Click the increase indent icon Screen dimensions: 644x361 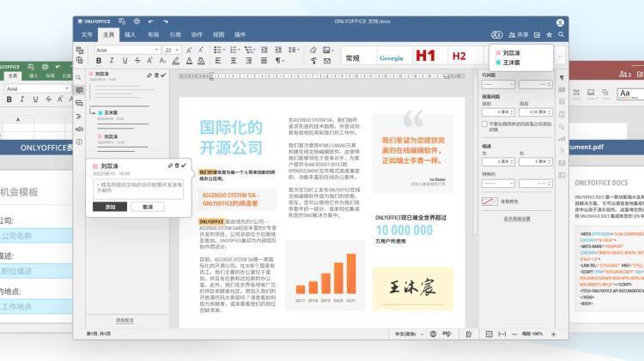[x=278, y=50]
